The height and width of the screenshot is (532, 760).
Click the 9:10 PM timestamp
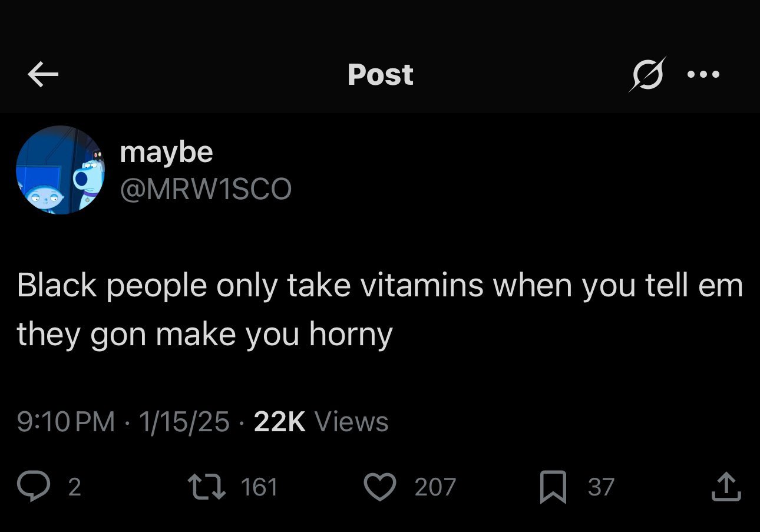pos(65,421)
